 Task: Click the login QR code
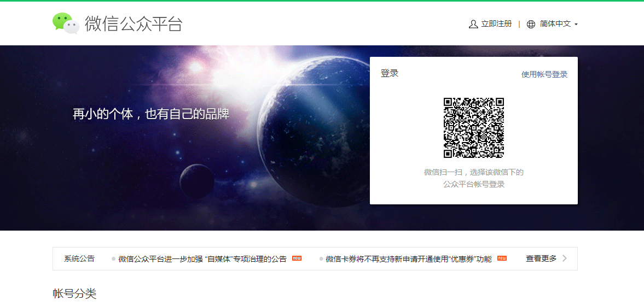click(473, 127)
